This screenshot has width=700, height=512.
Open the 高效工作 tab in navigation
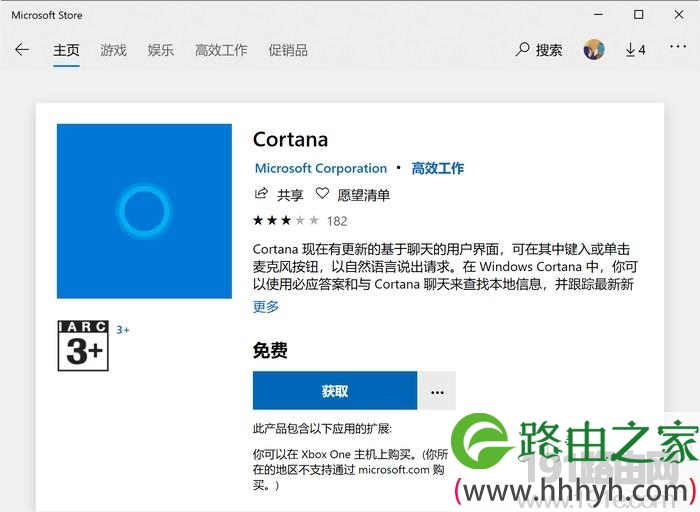(221, 50)
